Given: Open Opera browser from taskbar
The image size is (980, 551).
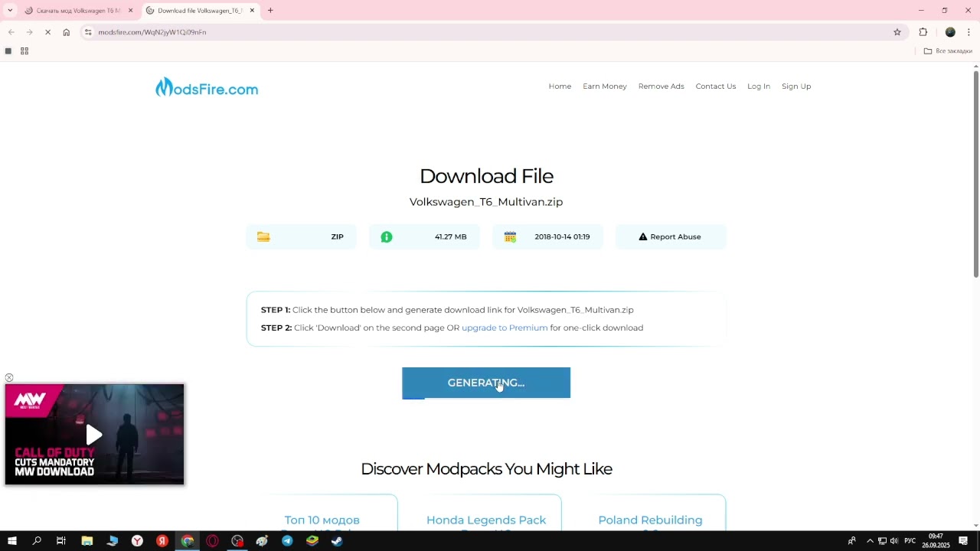Looking at the screenshot, I should 212,541.
